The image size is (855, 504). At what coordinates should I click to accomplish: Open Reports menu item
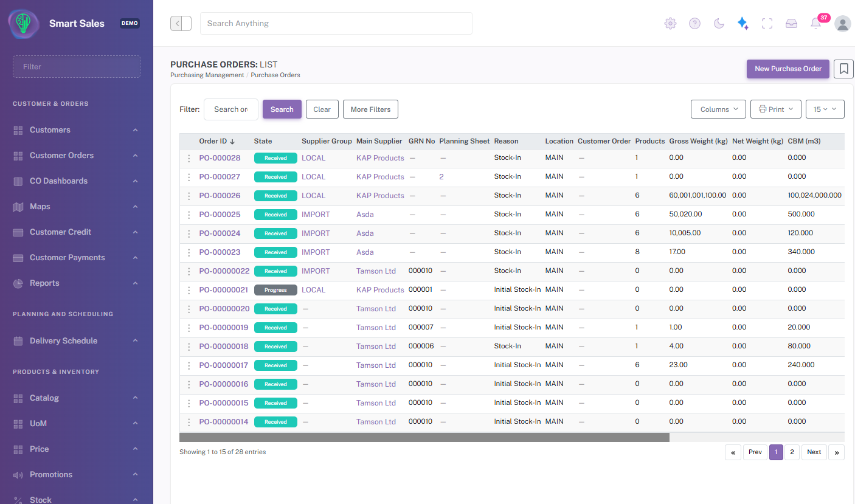(x=44, y=283)
